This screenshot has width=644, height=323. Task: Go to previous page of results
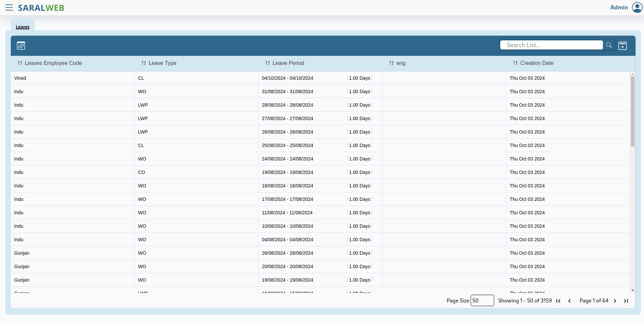click(569, 301)
